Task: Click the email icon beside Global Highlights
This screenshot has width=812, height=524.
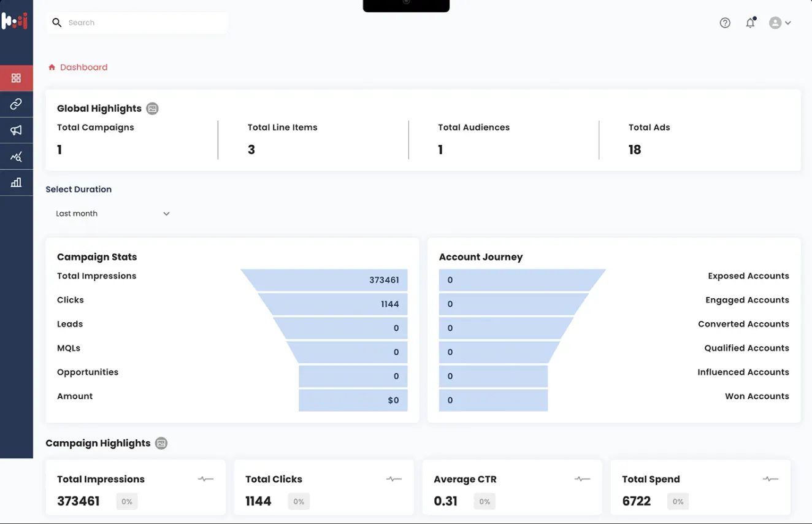Action: pyautogui.click(x=152, y=109)
